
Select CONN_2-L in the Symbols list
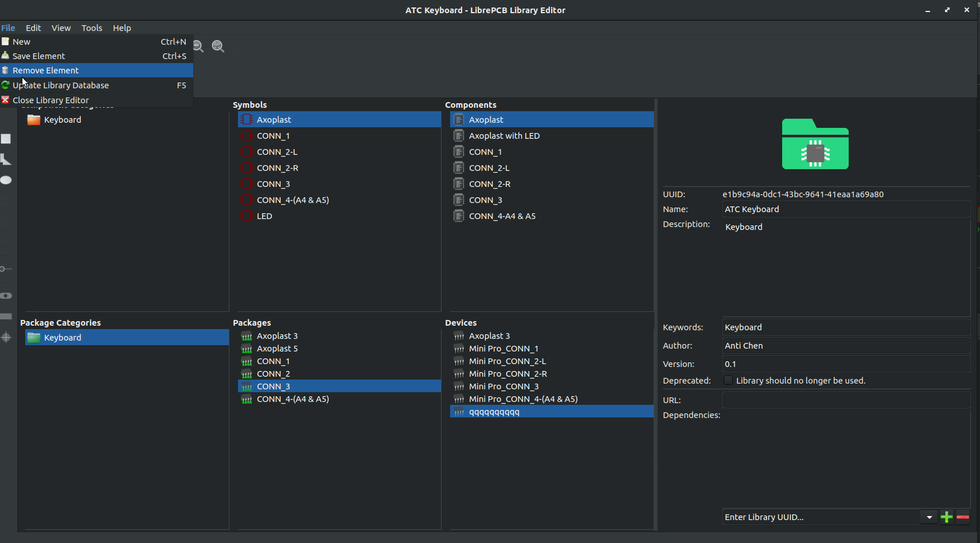[339, 152]
